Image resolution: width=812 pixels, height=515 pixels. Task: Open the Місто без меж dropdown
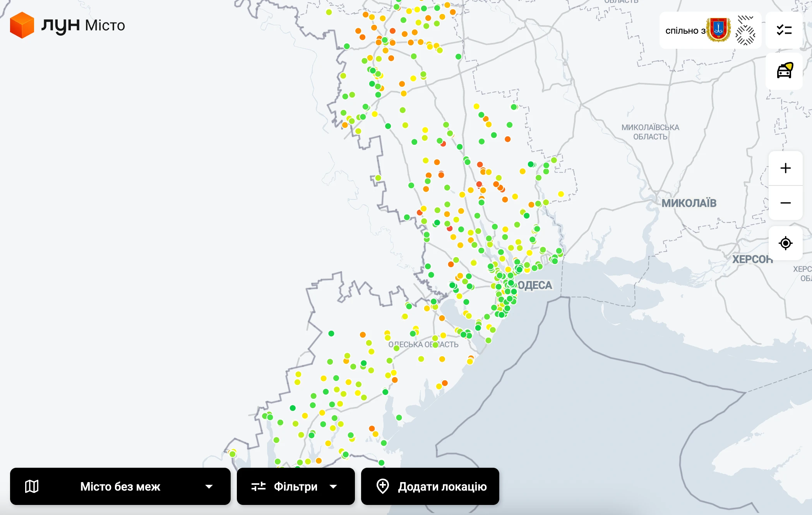[120, 486]
